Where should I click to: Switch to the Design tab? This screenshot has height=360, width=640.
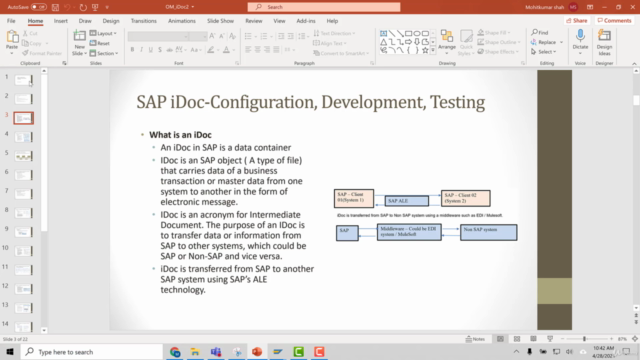coord(111,21)
